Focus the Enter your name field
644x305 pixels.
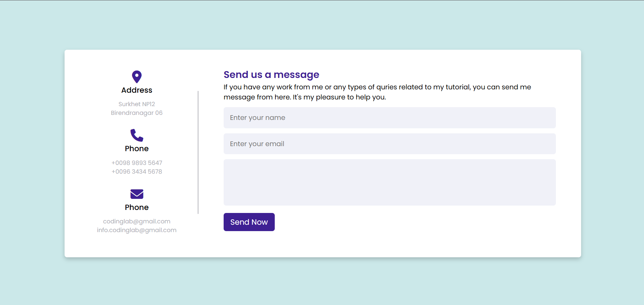point(389,118)
